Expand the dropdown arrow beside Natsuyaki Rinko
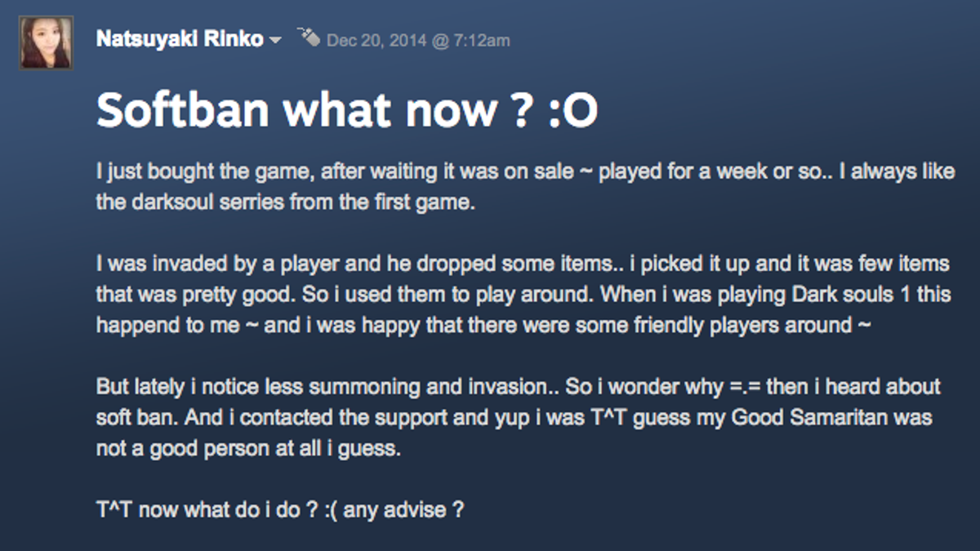 275,40
